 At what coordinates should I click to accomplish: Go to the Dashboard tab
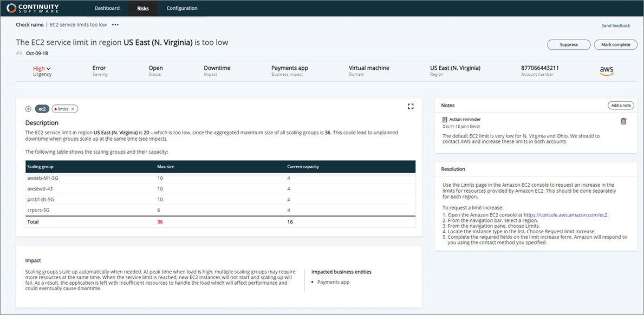[x=107, y=8]
